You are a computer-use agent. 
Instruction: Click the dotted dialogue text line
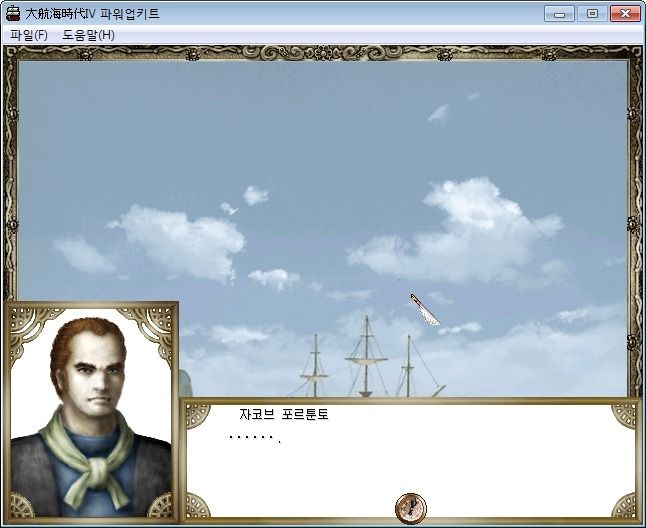(255, 439)
